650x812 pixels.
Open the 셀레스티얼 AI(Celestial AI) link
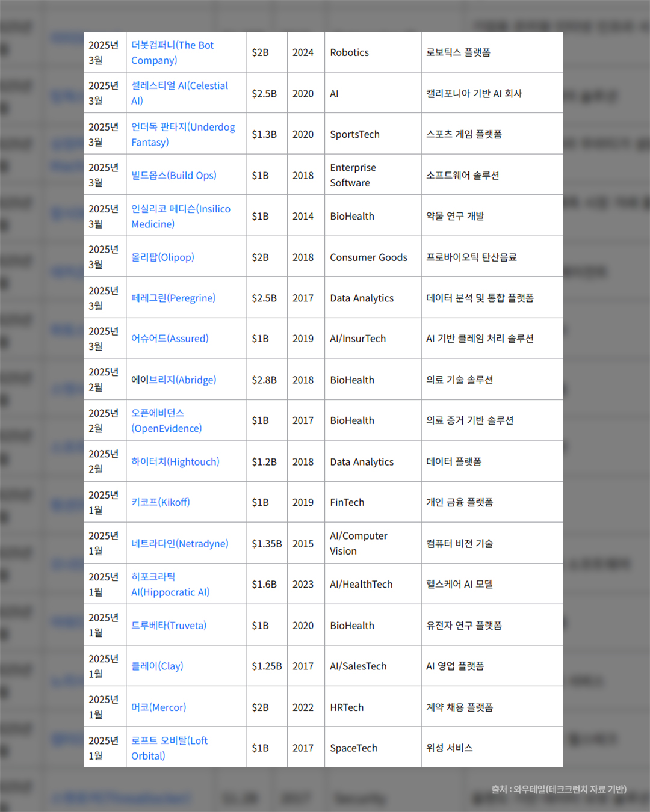point(179,93)
